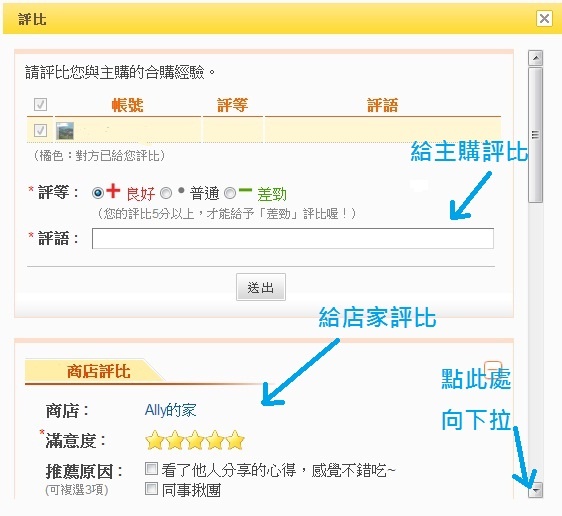
Task: Select the 良好 rating radio button
Action: (98, 193)
